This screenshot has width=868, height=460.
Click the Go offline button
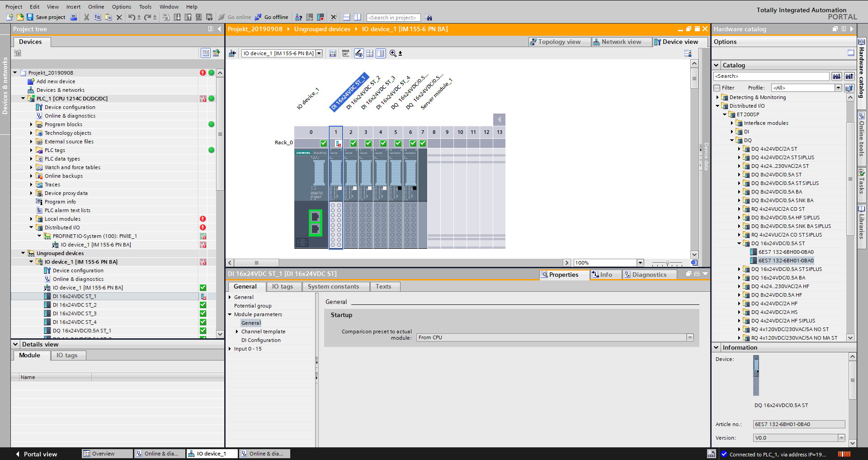[x=271, y=17]
